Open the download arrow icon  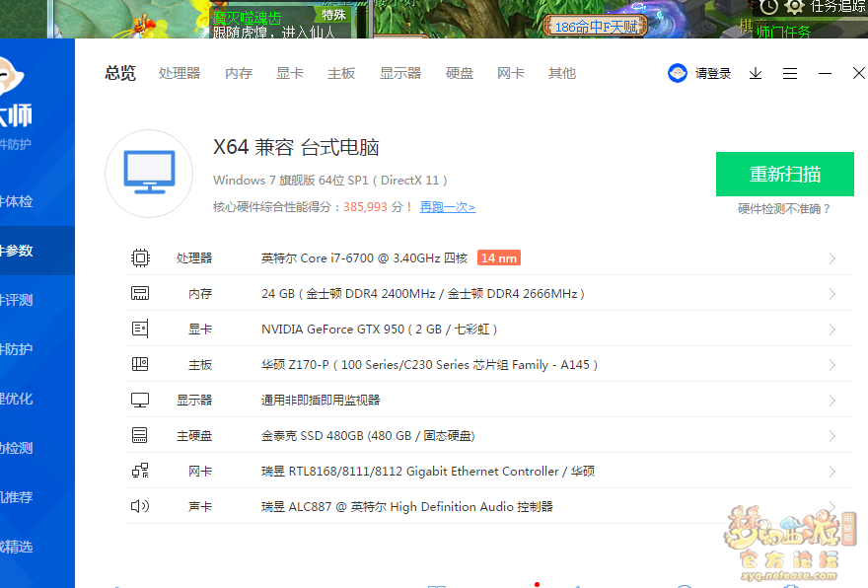coord(756,73)
